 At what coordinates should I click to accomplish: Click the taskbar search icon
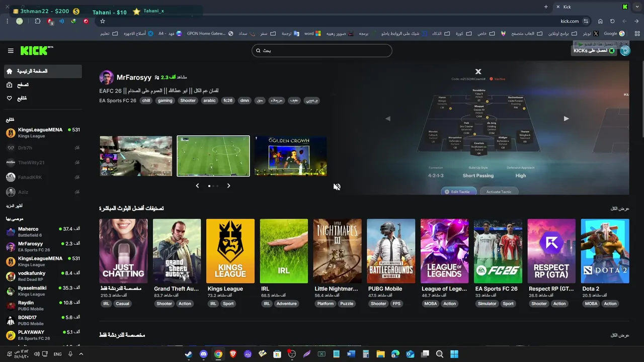coord(439,354)
